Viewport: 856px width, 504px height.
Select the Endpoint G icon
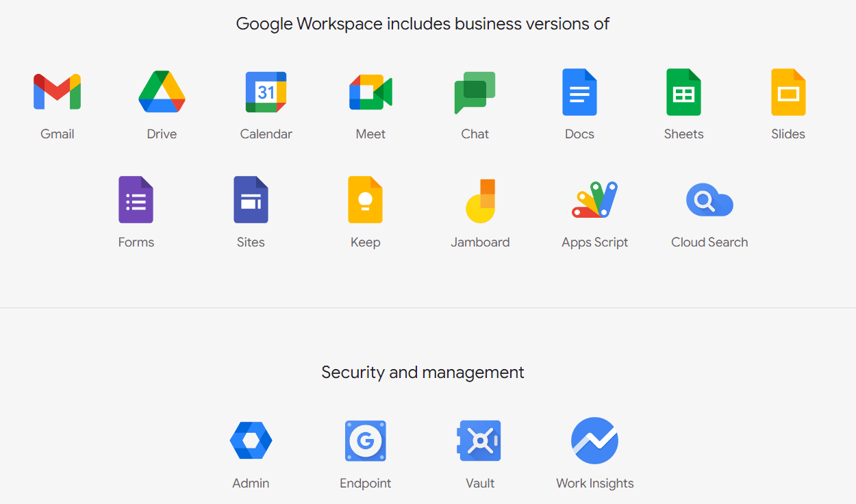[366, 440]
